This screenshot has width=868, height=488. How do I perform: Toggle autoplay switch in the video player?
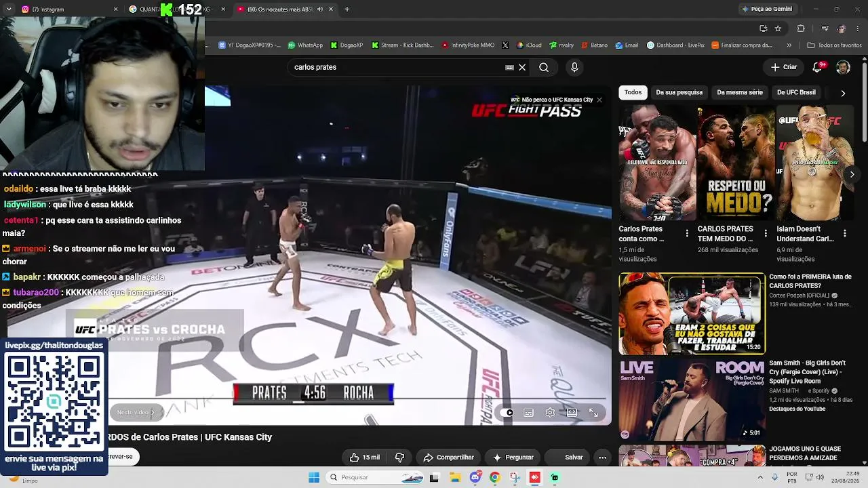(x=507, y=412)
